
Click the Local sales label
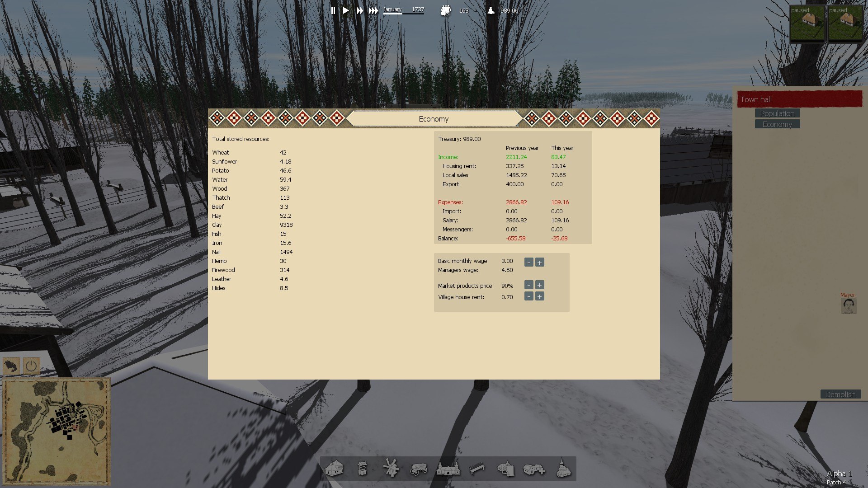tap(456, 175)
